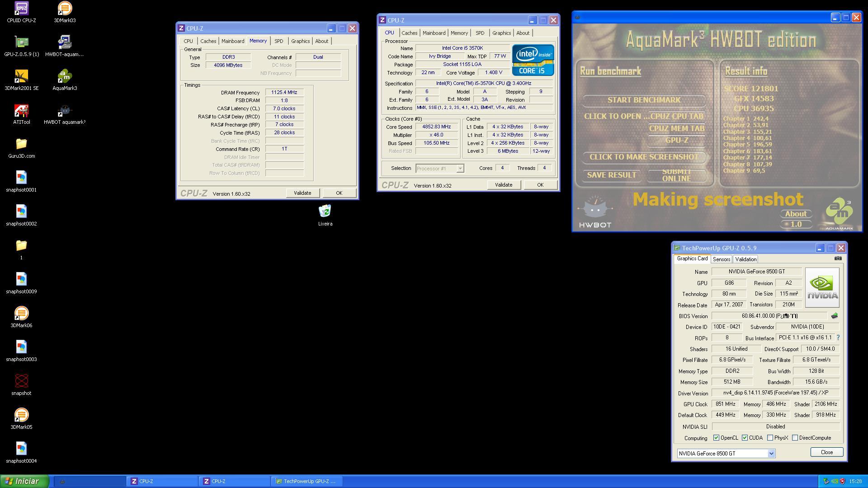Open the Validation tab in GPU-Z
Screen dimensions: 868x488
[x=745, y=259]
